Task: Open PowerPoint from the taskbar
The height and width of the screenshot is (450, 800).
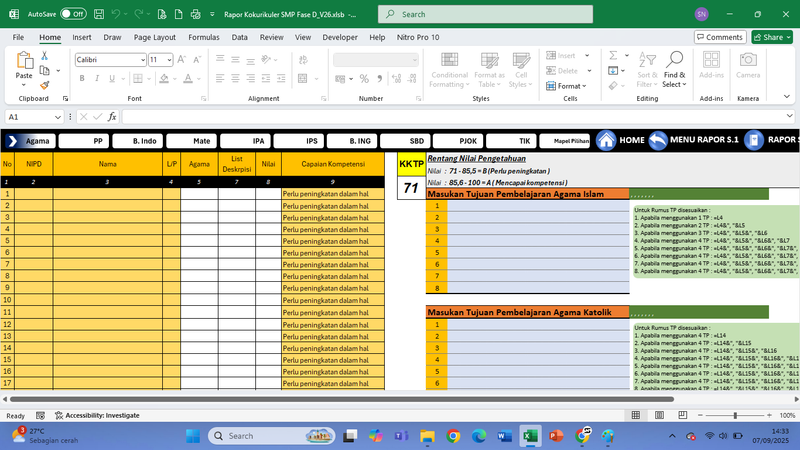Action: [x=556, y=436]
